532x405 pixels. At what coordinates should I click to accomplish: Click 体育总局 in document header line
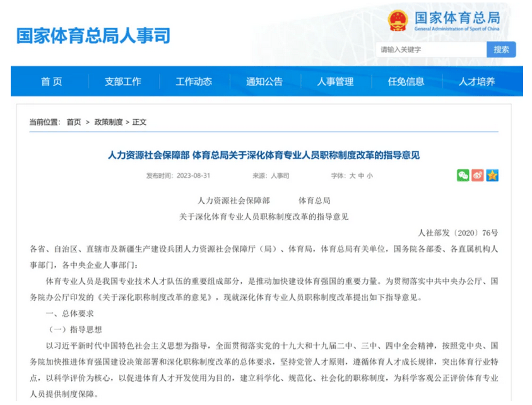(x=314, y=201)
